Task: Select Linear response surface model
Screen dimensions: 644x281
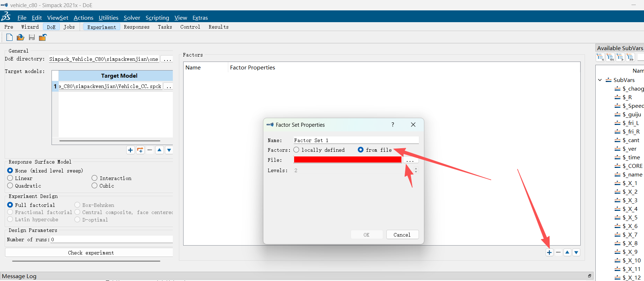Action: [x=10, y=178]
